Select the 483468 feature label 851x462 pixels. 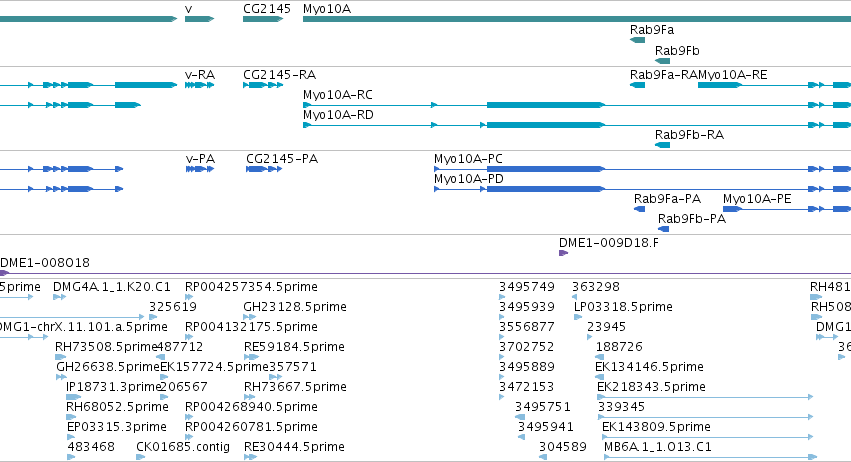coord(91,447)
